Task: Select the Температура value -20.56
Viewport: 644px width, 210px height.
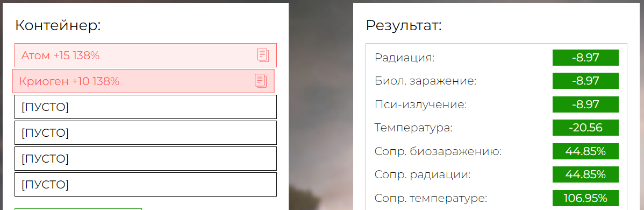Action: pos(585,128)
